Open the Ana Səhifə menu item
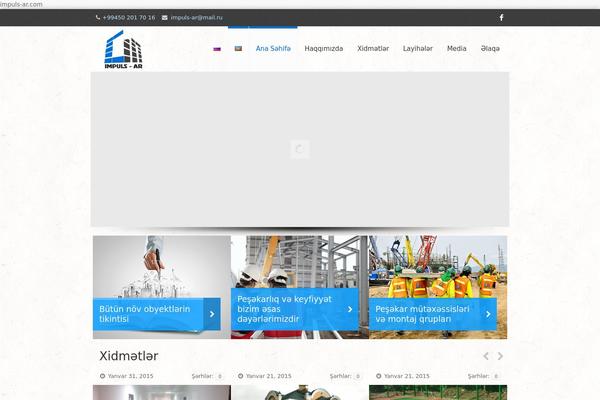The height and width of the screenshot is (400, 600). (273, 49)
